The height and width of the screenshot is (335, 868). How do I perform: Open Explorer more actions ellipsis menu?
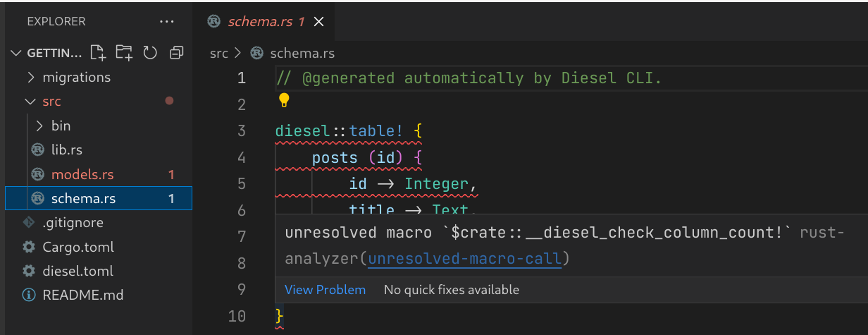(x=166, y=22)
